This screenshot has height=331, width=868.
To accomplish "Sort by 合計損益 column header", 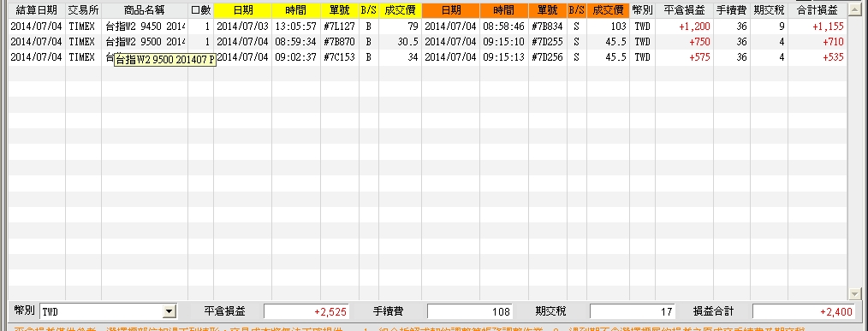I will pyautogui.click(x=817, y=10).
